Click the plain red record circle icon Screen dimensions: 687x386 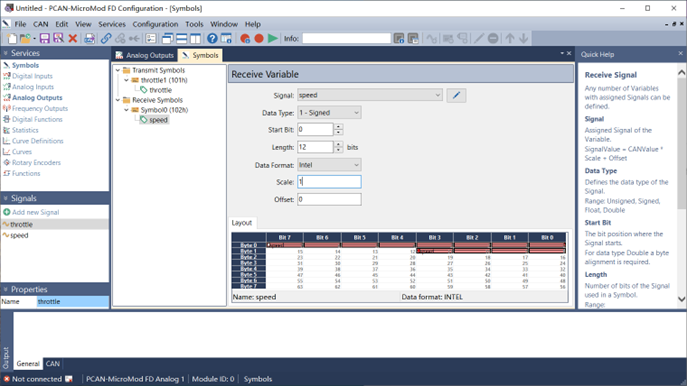(259, 39)
